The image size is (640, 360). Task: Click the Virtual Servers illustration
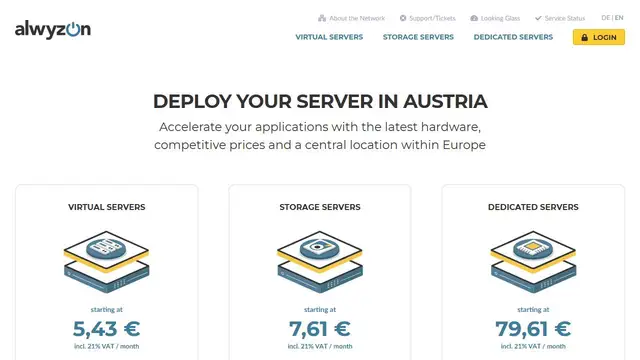click(x=107, y=262)
